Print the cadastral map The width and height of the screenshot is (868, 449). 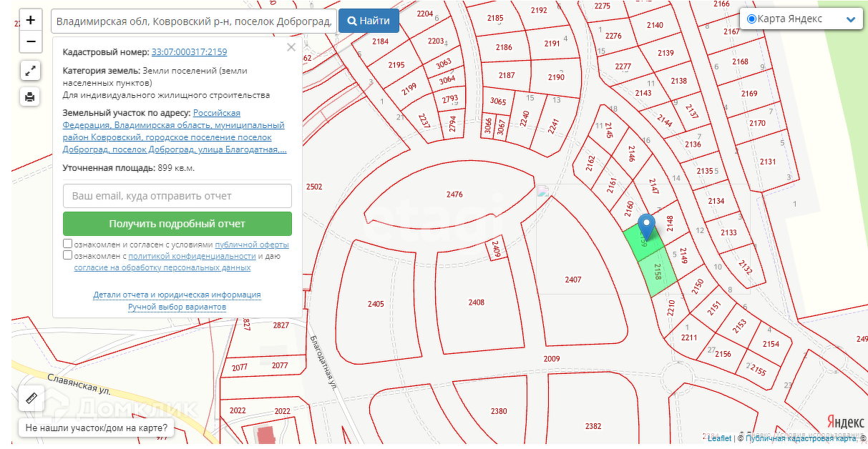30,97
